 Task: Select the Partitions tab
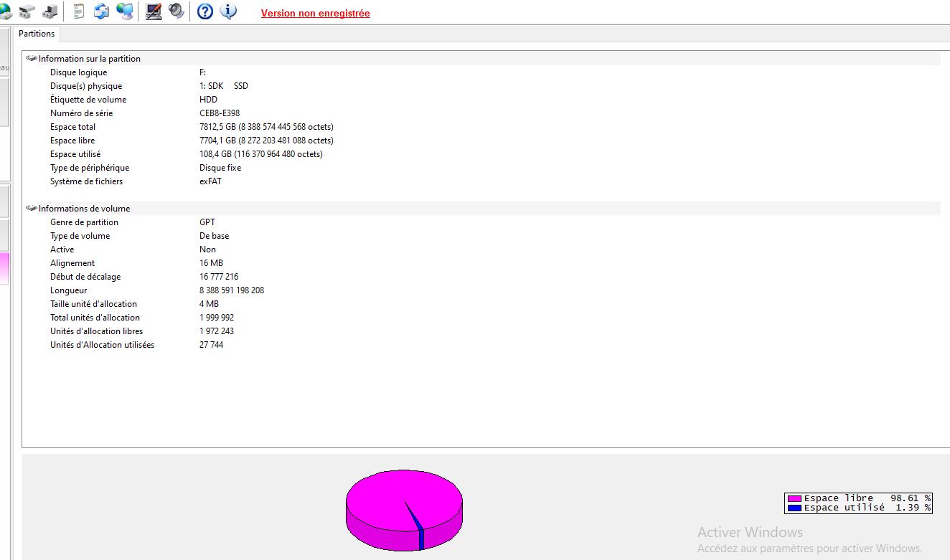pyautogui.click(x=37, y=34)
